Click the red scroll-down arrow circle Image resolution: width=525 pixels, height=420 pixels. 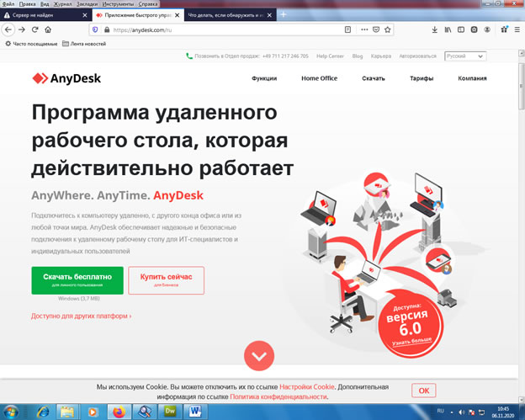click(259, 356)
